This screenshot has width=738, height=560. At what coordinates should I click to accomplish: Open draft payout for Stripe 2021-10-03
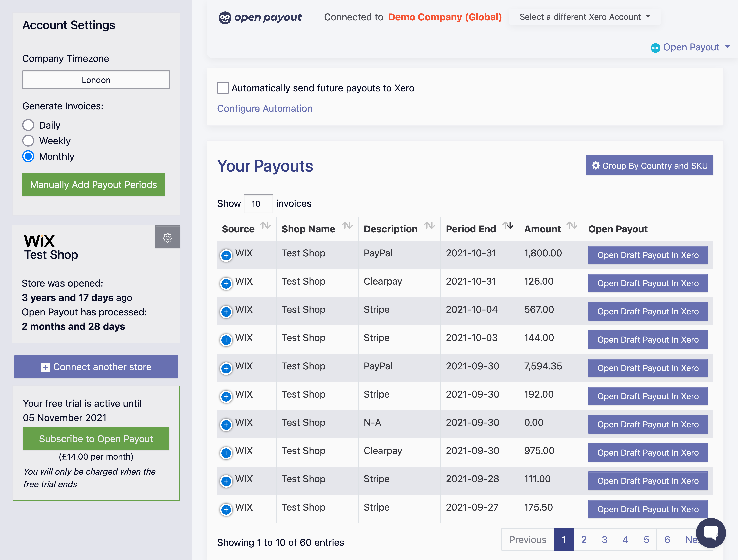[648, 340]
